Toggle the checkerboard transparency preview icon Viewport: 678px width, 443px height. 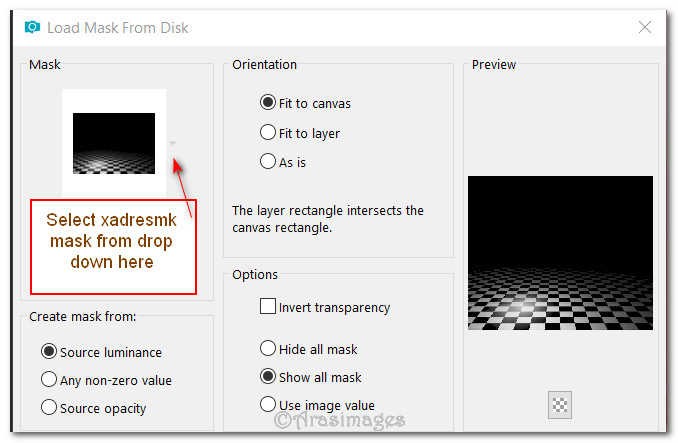(x=559, y=405)
